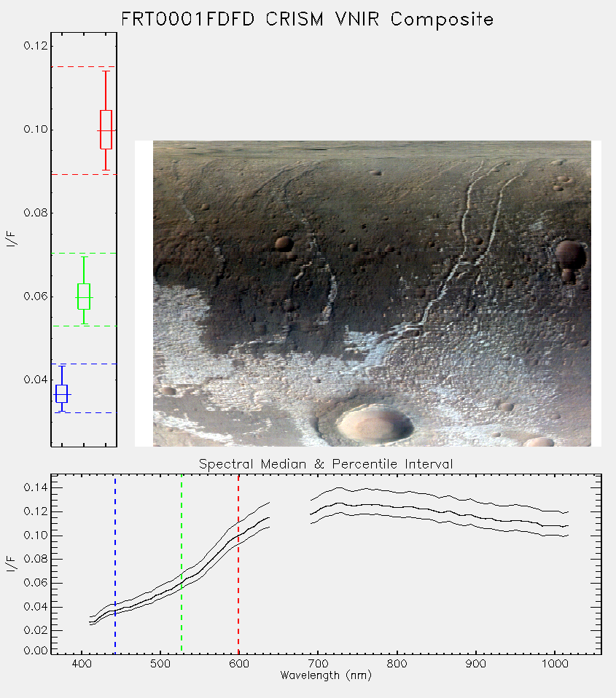Screen dimensions: 616x698
Task: Click the small round crater left of image center
Action: click(x=284, y=243)
